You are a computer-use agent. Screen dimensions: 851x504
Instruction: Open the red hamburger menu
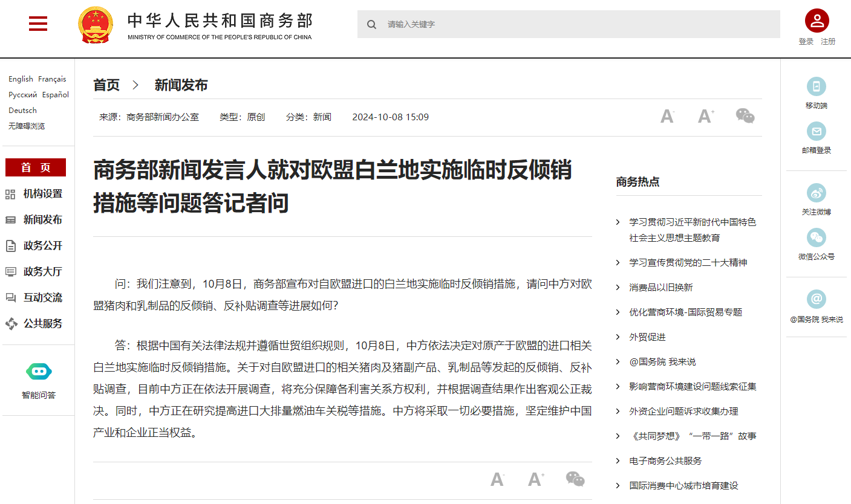click(x=38, y=24)
